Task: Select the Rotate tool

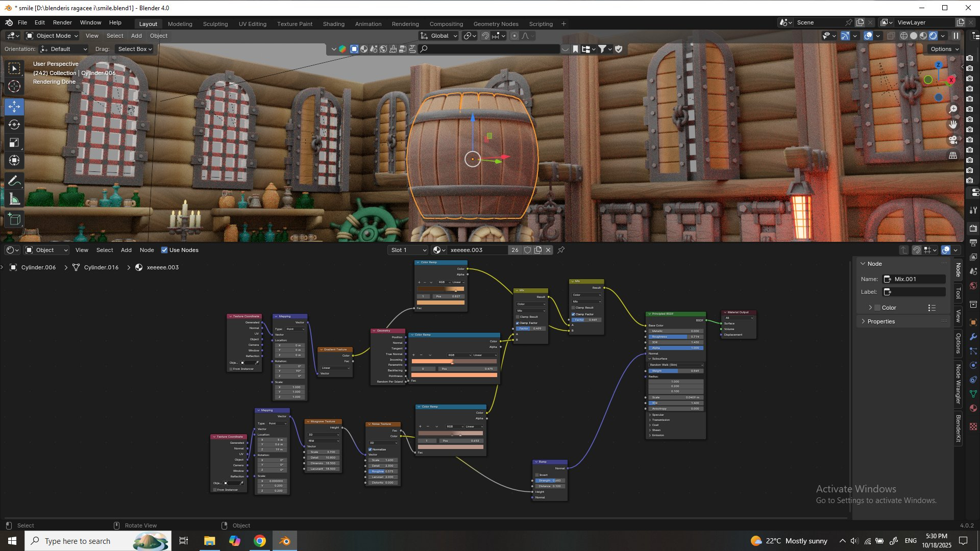Action: pos(14,124)
